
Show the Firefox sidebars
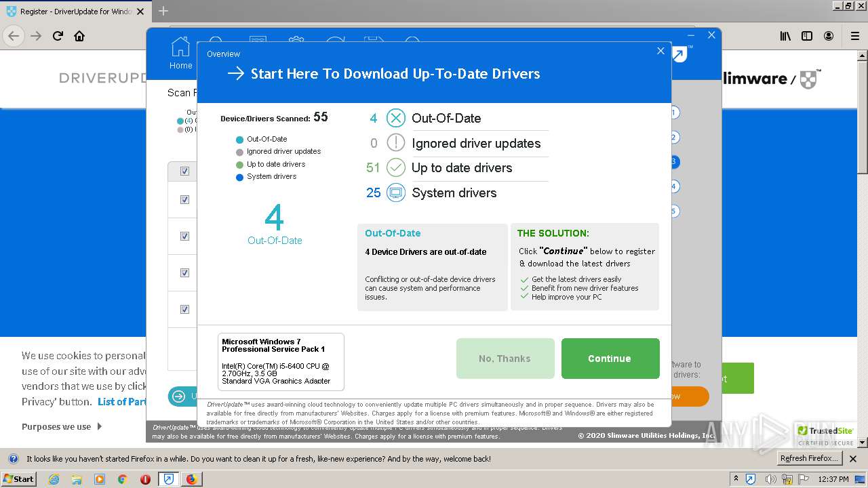(x=807, y=36)
